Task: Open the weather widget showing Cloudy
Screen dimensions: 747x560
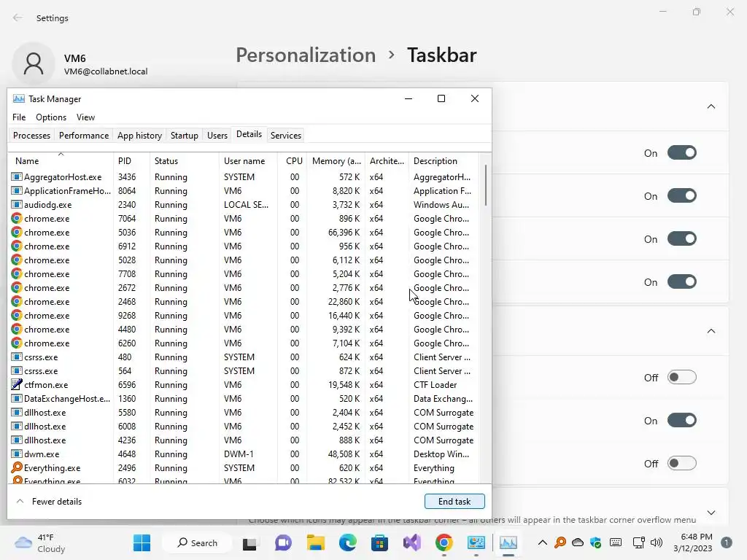Action: coord(40,542)
